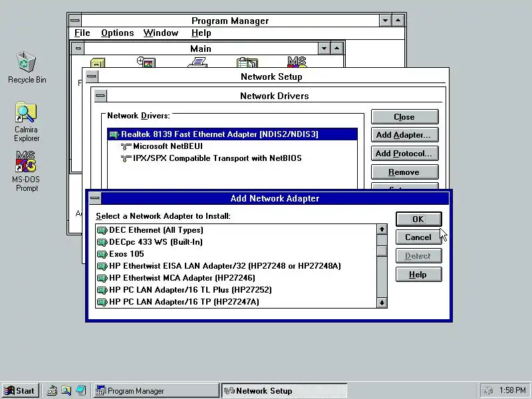This screenshot has width=532, height=399.
Task: Click the desktop quick launch icon on taskbar
Action: pyautogui.click(x=80, y=390)
